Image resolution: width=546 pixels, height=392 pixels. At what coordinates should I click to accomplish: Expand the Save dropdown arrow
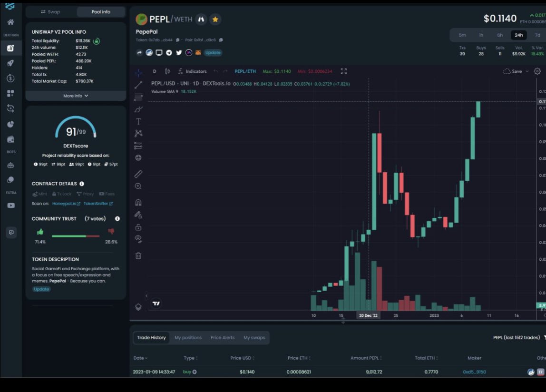[527, 71]
